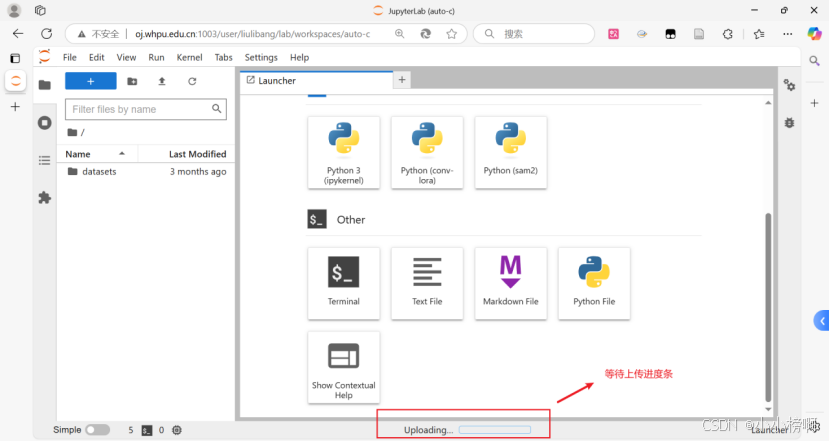Launch Python 3 (ipykernel) console

344,152
